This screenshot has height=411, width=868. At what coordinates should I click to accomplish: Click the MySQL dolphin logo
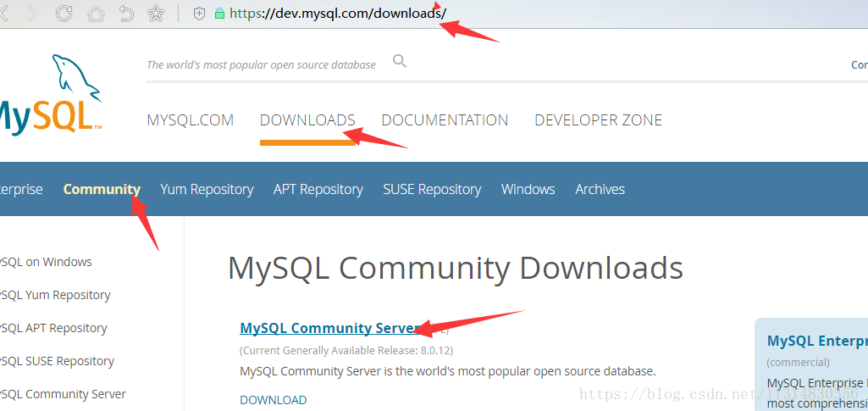point(51,93)
